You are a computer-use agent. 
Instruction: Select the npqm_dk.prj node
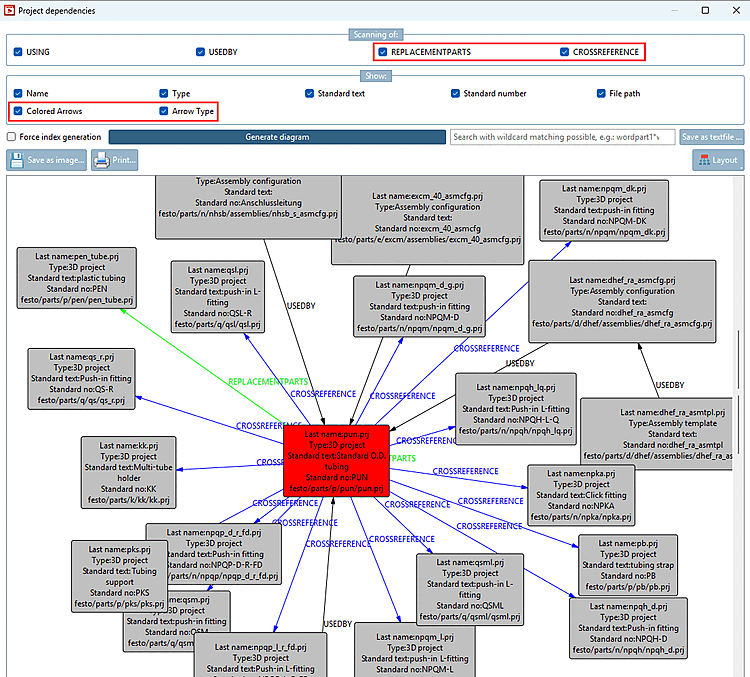(604, 210)
